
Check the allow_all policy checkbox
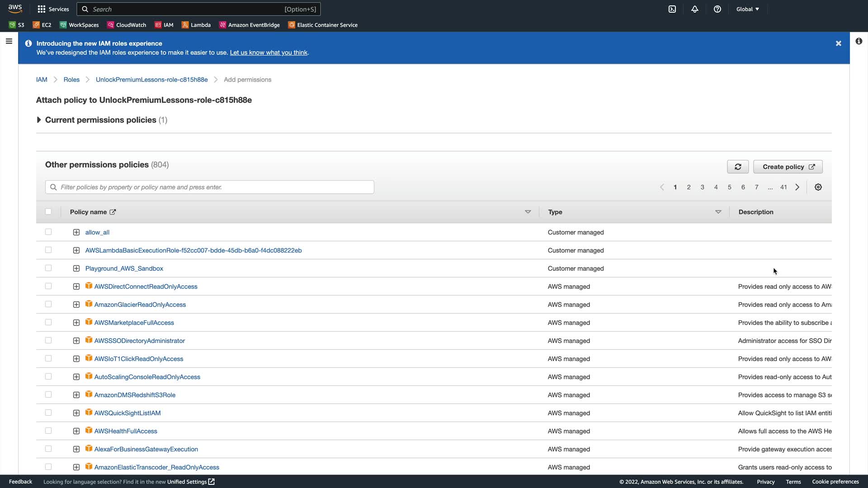[48, 232]
